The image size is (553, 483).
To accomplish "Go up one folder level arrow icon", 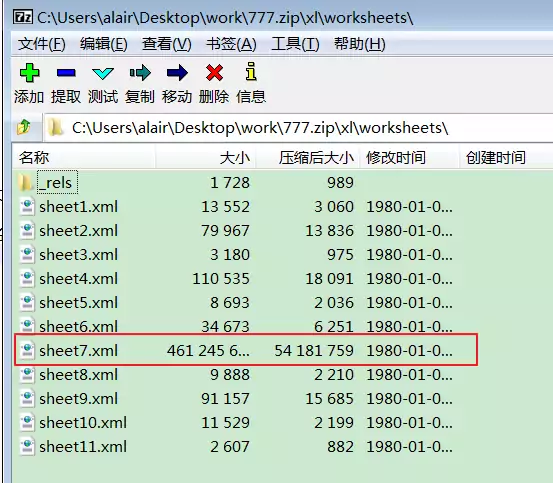I will (x=24, y=127).
